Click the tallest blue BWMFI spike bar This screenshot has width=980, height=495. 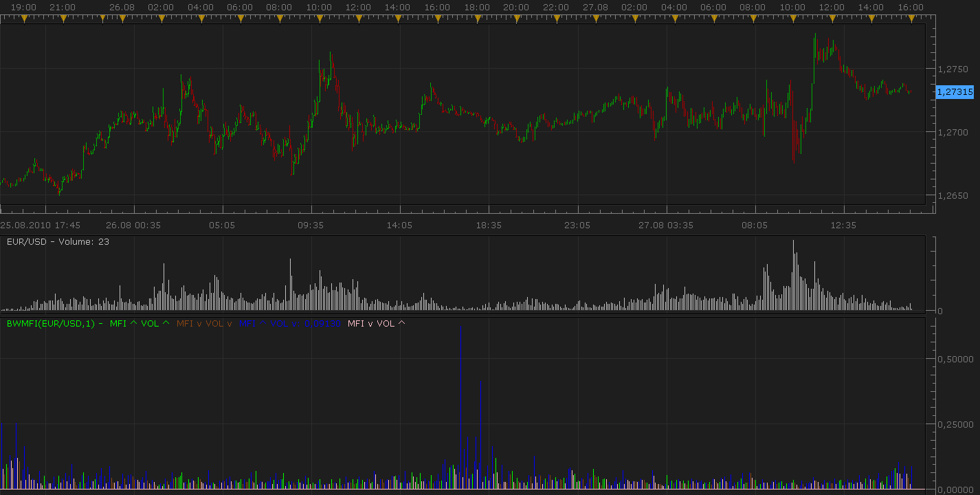(460, 407)
